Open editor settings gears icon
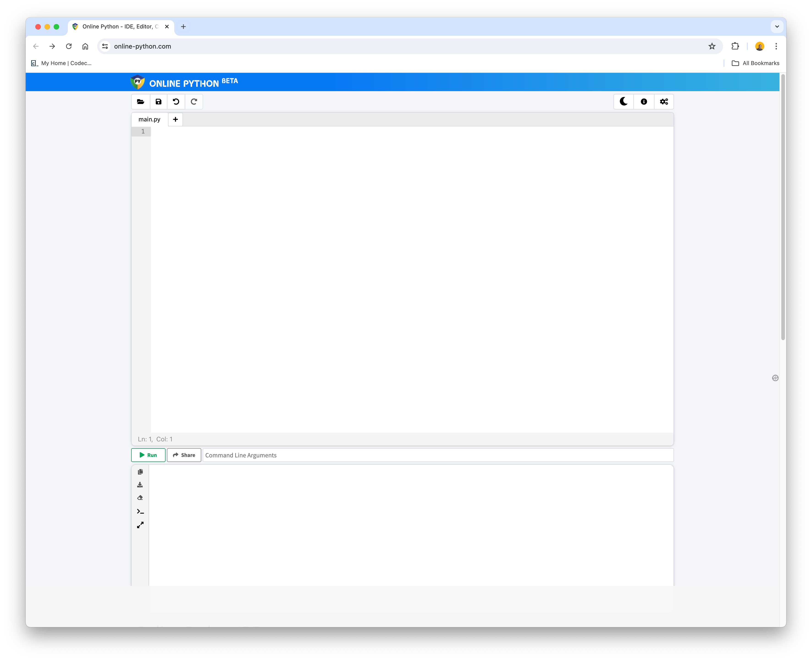 [664, 102]
